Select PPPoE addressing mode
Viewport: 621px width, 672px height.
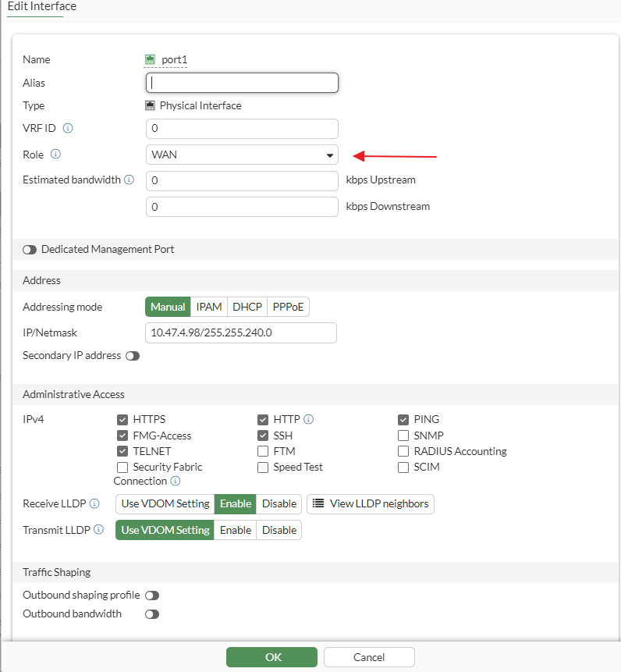288,307
